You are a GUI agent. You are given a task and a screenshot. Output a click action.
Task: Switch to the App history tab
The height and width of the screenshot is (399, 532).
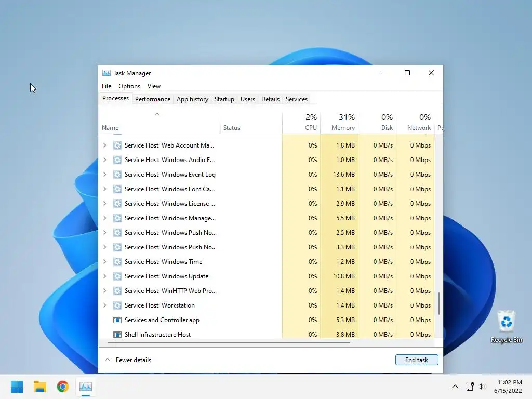coord(192,99)
